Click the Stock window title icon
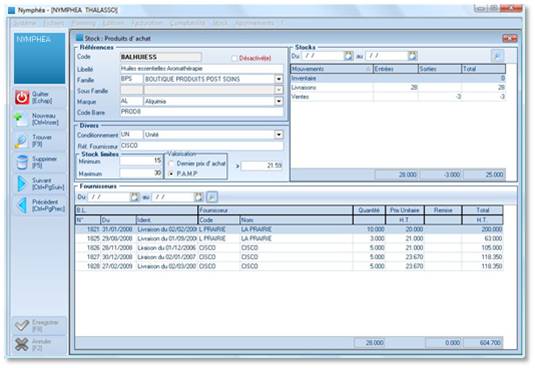Image resolution: width=535 pixels, height=368 pixels. point(79,38)
